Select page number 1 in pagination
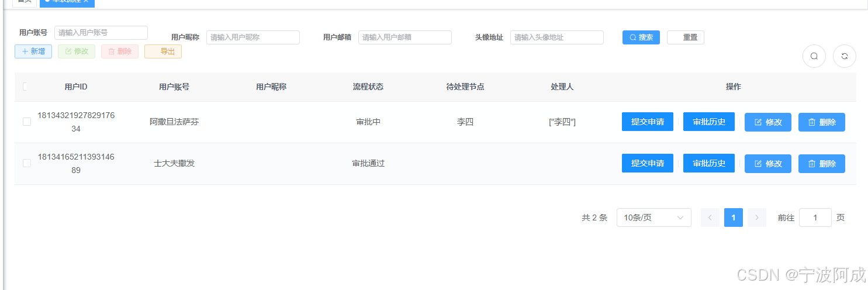The width and height of the screenshot is (868, 290). (x=734, y=217)
